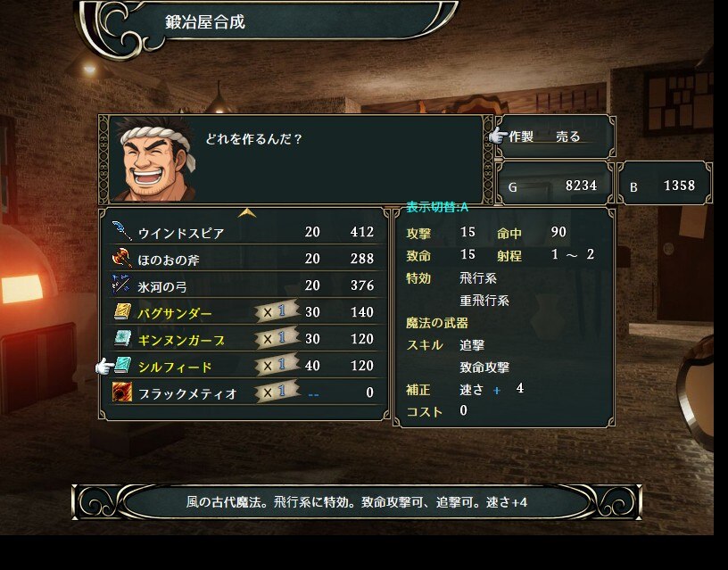This screenshot has width=728, height=570.
Task: Click the ほのおの斧 axe icon
Action: click(122, 258)
